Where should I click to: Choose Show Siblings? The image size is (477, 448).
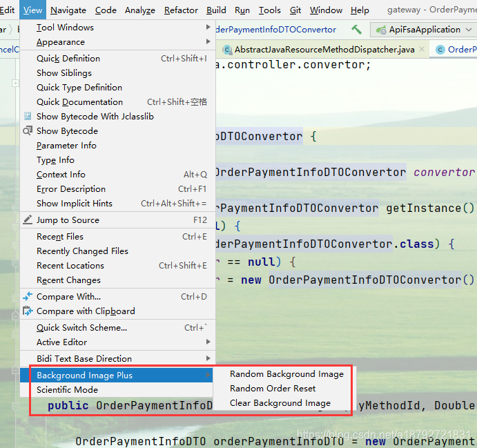118,73
